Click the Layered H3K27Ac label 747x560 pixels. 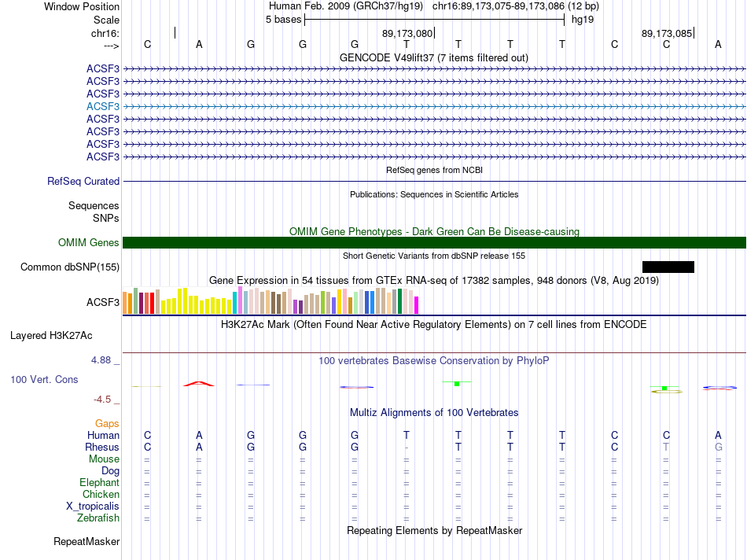tap(51, 336)
